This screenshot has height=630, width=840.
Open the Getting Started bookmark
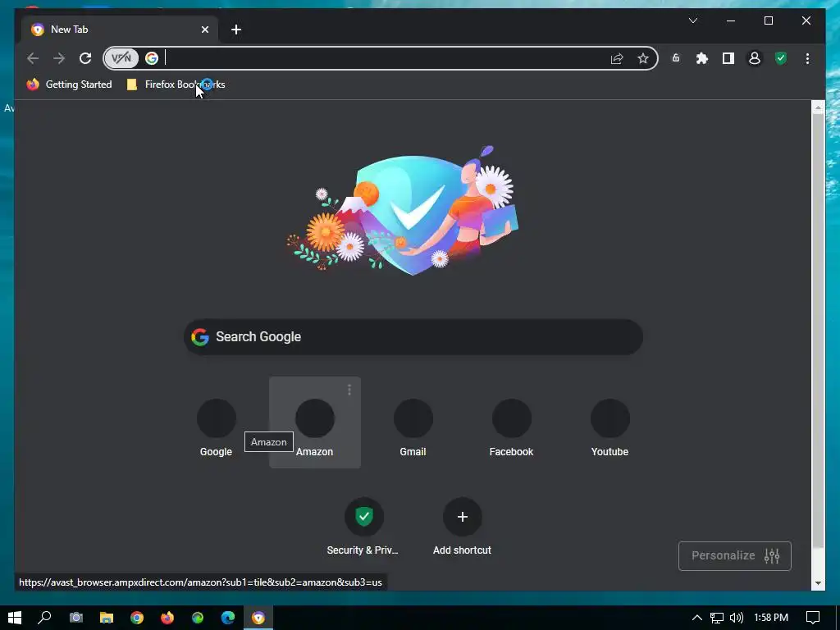pyautogui.click(x=69, y=84)
